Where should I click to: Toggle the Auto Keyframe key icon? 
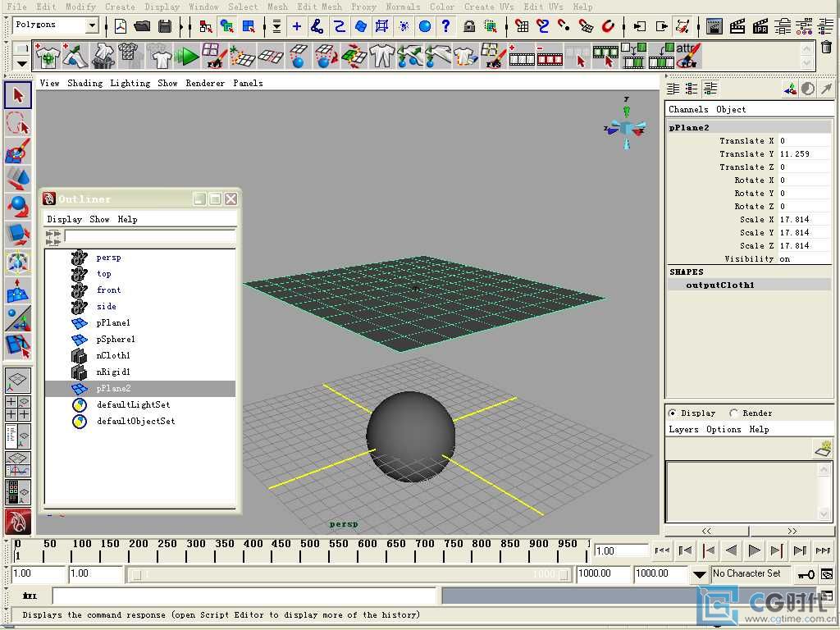point(806,574)
